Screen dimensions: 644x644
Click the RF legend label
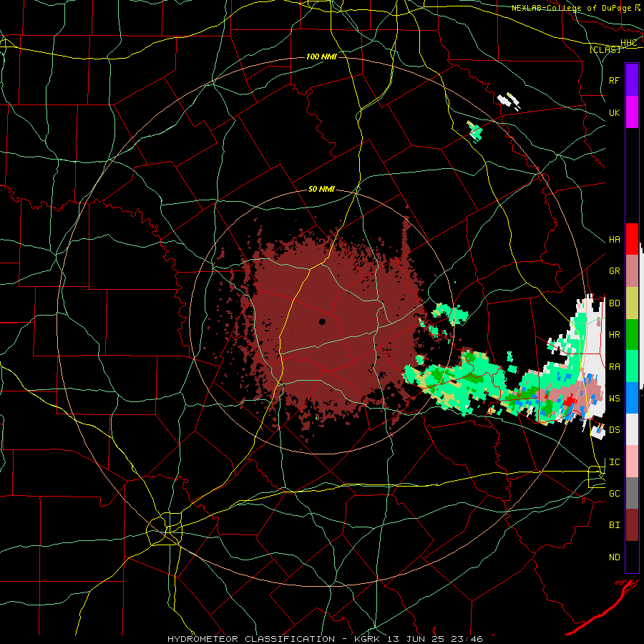tap(614, 80)
